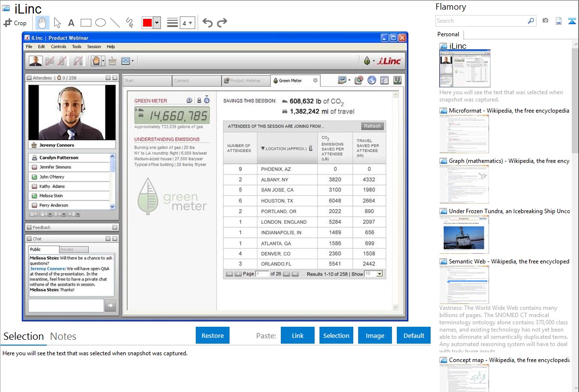Select the text annotation tool
This screenshot has height=392, width=579.
click(x=71, y=23)
